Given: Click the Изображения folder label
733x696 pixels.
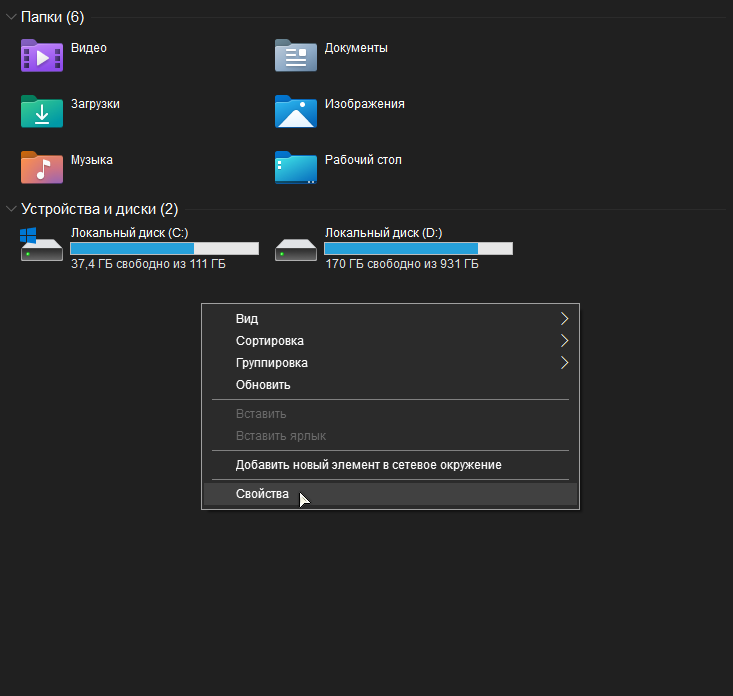Looking at the screenshot, I should coord(365,104).
